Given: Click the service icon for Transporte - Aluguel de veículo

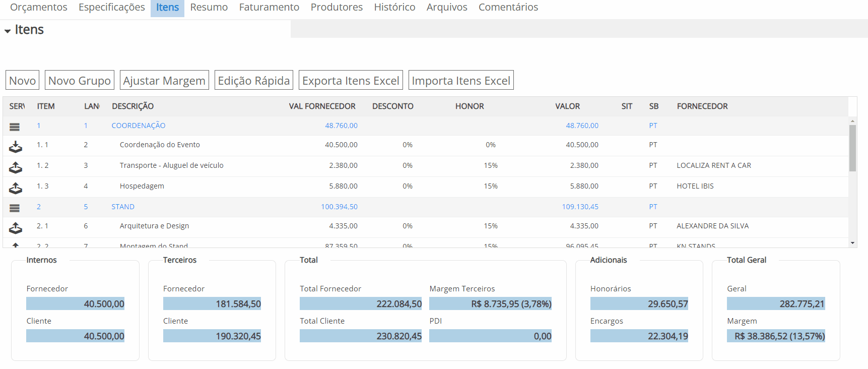Looking at the screenshot, I should (16, 167).
